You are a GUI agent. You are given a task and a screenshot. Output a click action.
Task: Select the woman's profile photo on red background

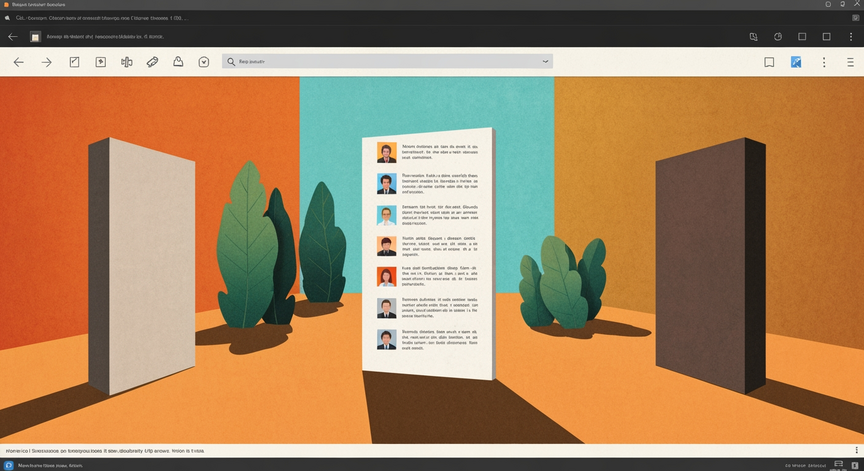[x=386, y=277]
